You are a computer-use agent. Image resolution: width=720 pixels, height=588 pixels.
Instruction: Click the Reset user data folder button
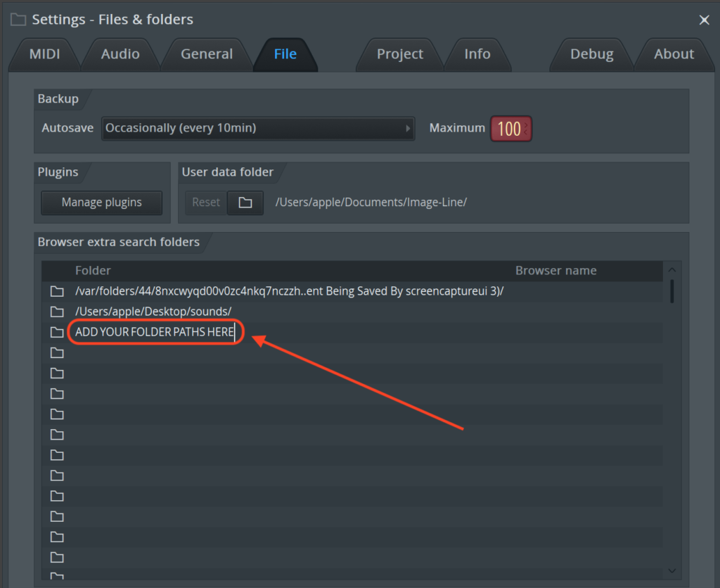[206, 203]
